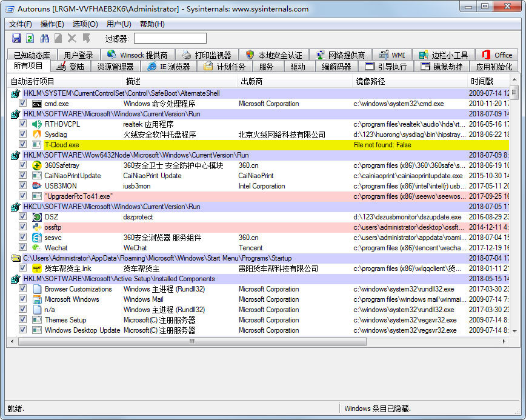Sort by 镜像路径 column header
Screen dimensions: 526x420
pos(410,82)
